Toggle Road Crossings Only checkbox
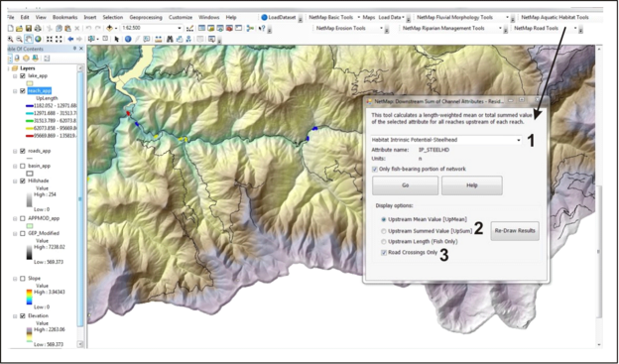This screenshot has width=619, height=364. click(384, 253)
